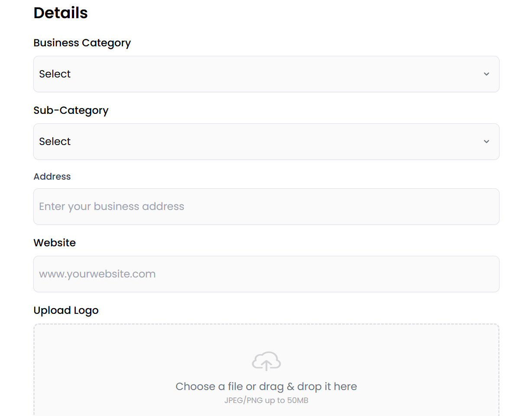Click the Business Category dropdown chevron
Screen dimensions: 532x416
[x=486, y=74]
